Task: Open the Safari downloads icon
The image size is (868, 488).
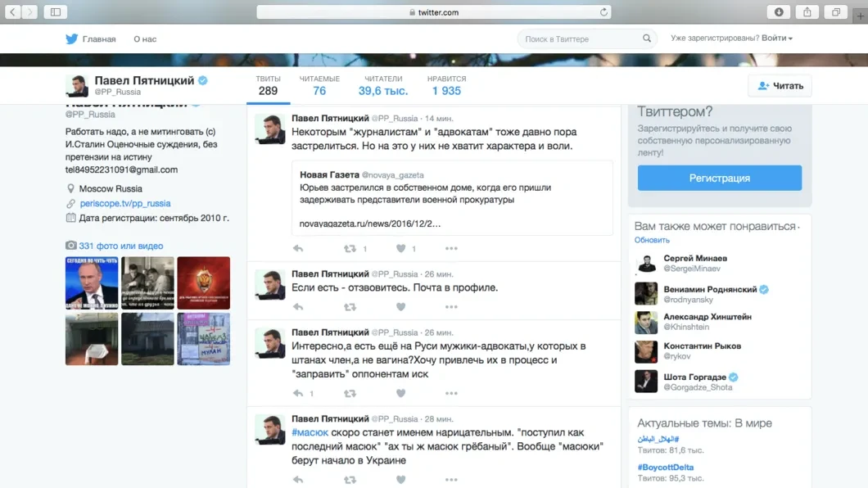Action: [x=778, y=12]
